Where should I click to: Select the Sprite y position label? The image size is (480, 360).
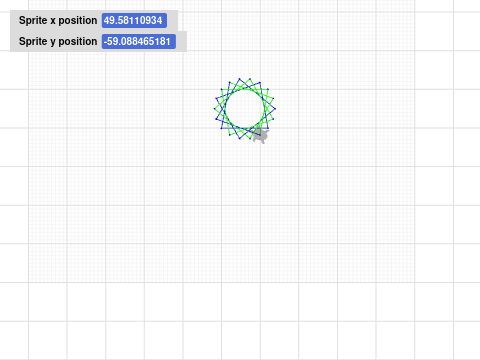click(58, 41)
